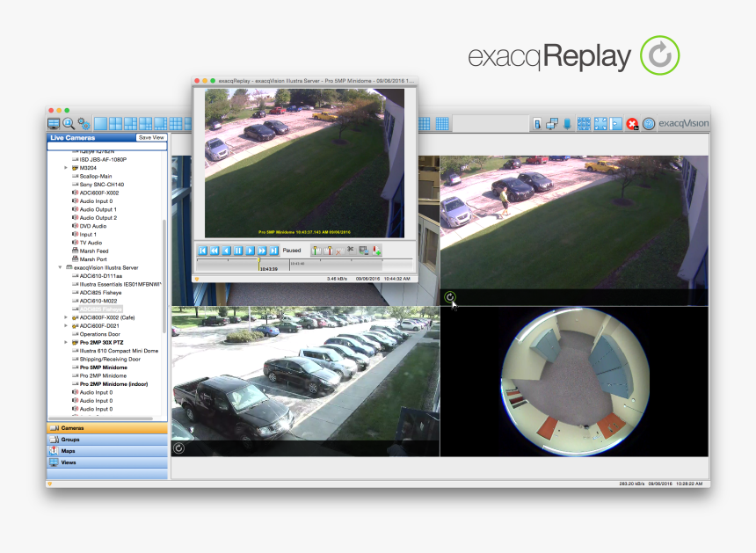Screen dimensions: 756x553
Task: Click the blue microphone two-way audio icon
Action: click(567, 124)
